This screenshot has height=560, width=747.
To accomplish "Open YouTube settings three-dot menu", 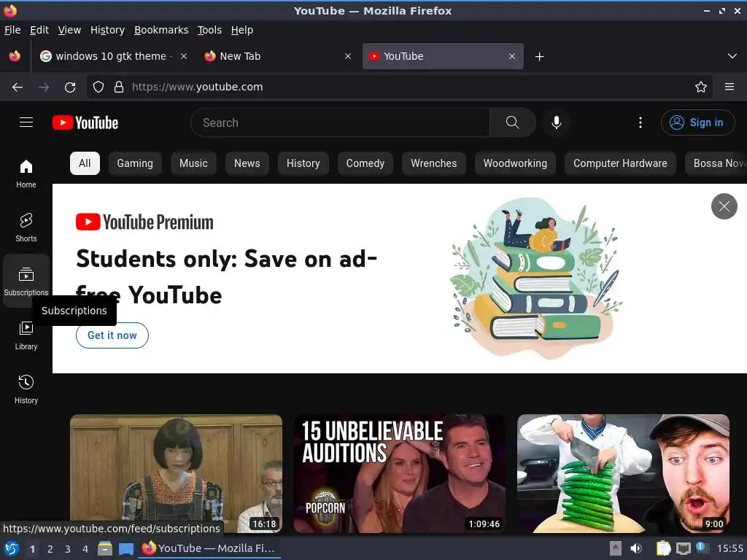I will (x=640, y=122).
